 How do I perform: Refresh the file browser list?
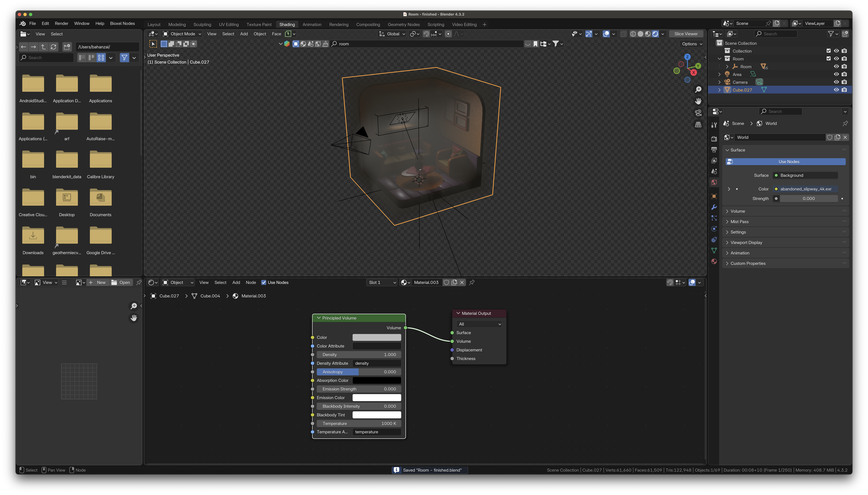tap(53, 47)
